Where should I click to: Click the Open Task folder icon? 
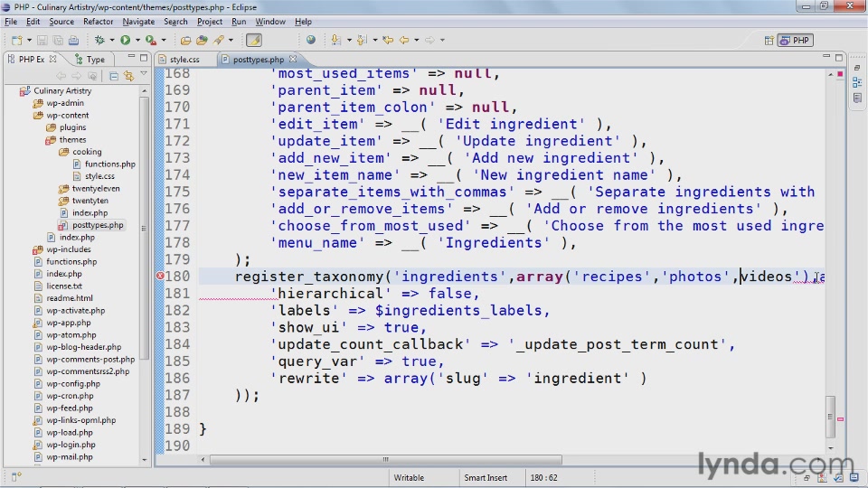[x=202, y=41]
